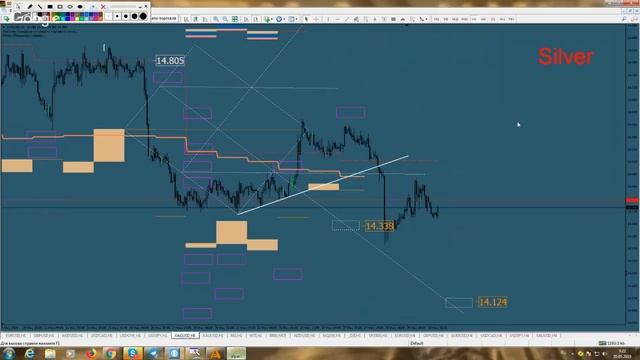640x360 pixels.
Task: Open the indicators list dropdown arrow
Action: coord(271,19)
